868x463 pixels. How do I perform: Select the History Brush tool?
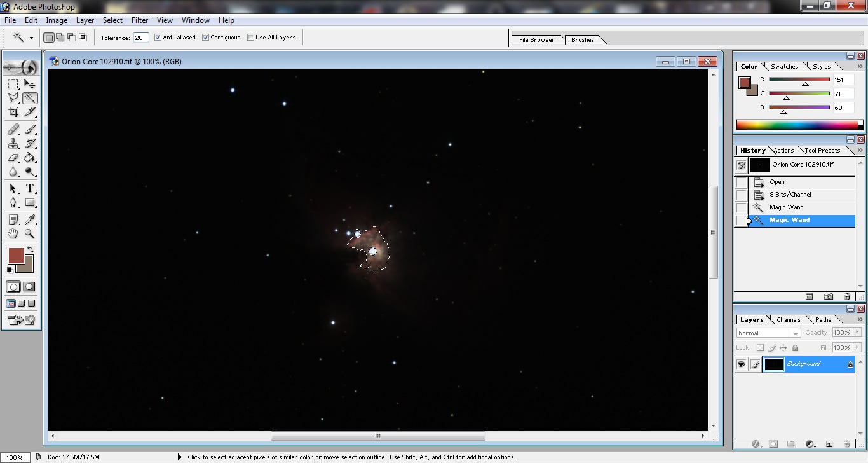tap(30, 143)
